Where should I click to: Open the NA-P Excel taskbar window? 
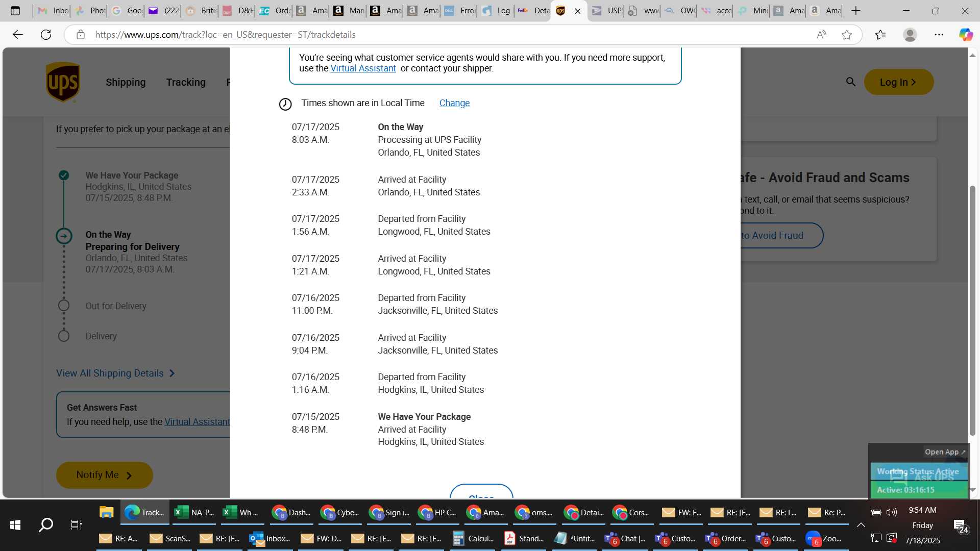tap(194, 512)
